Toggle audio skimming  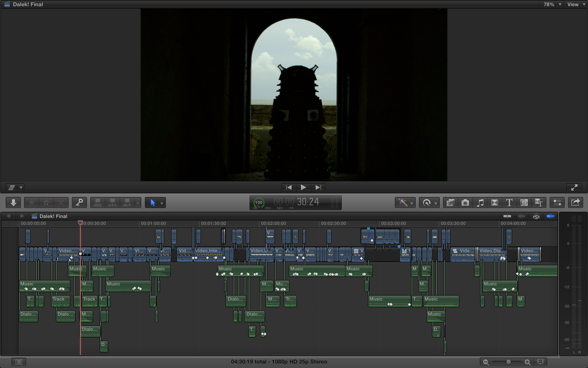[x=522, y=216]
